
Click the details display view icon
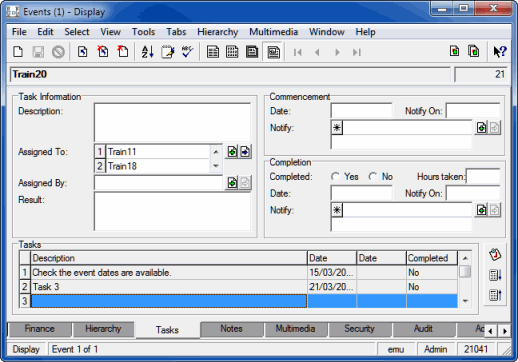(273, 52)
